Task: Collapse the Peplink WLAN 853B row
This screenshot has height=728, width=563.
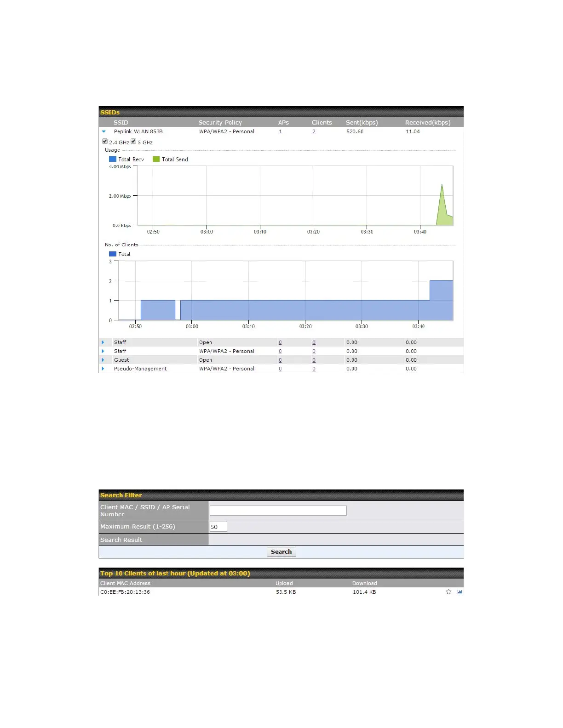Action: tap(103, 131)
